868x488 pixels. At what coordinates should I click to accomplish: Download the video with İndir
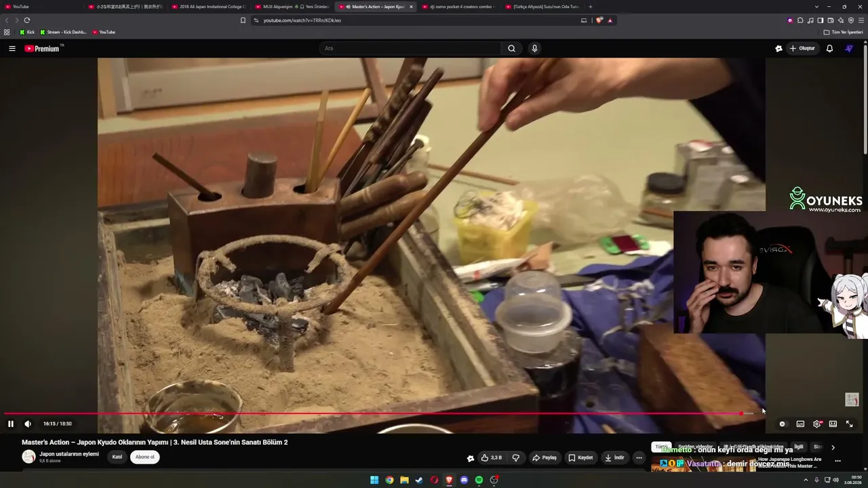click(x=614, y=457)
